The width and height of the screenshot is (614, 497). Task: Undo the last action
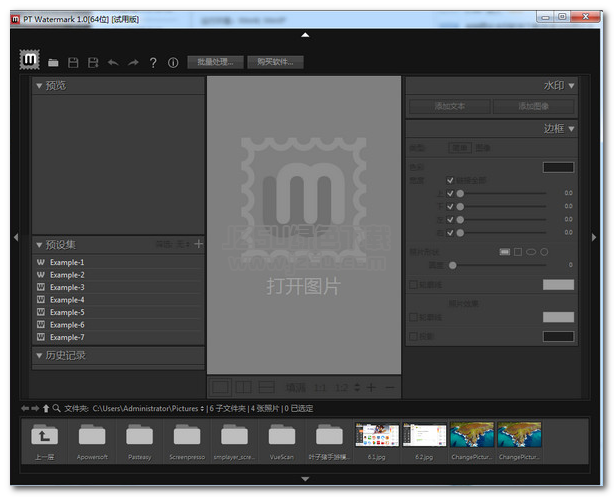113,63
